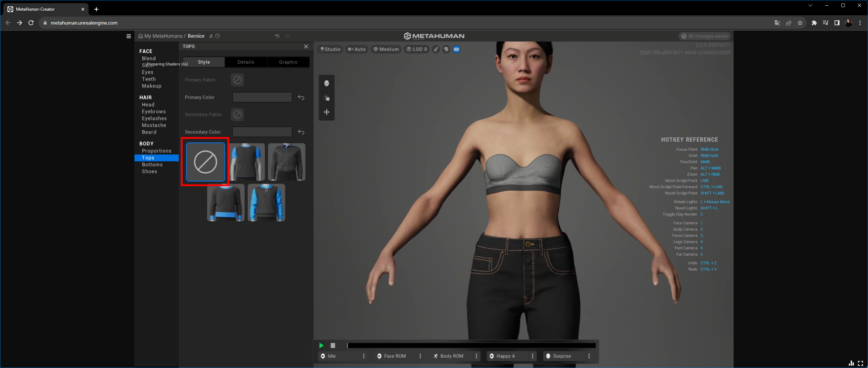The height and width of the screenshot is (368, 868).
Task: Open the Makeup section
Action: [x=151, y=86]
